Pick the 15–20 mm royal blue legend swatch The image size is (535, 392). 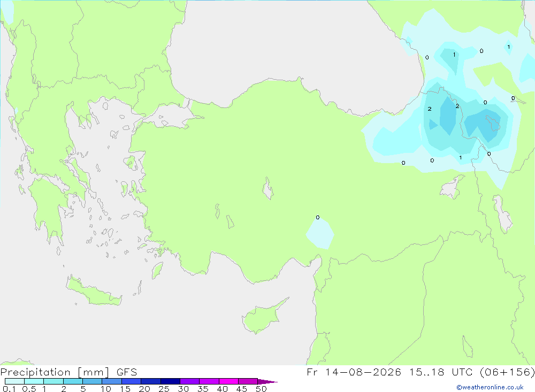tap(132, 381)
